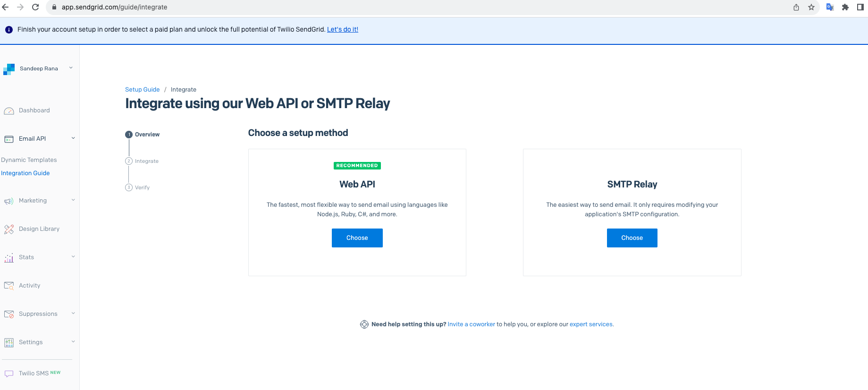Expand the Suppressions section chevron
The image size is (868, 390).
tap(73, 314)
